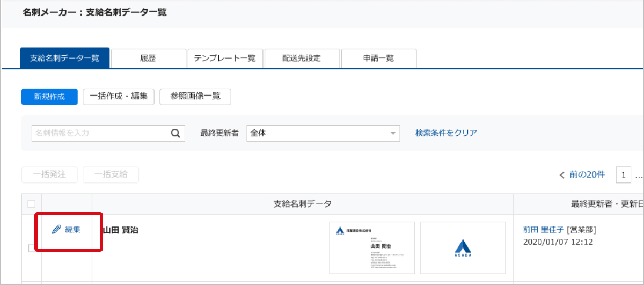Click the magnifier search icon
644x285 pixels.
tap(175, 133)
